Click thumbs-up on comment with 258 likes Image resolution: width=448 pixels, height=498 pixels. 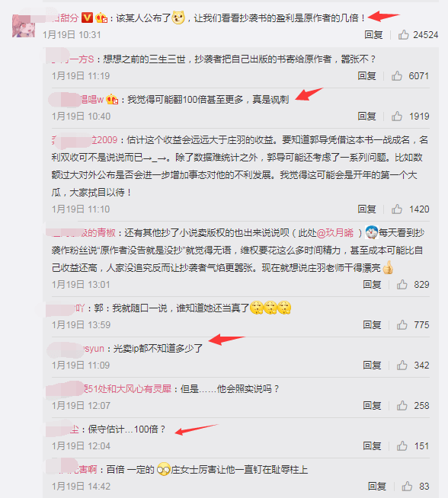coord(402,405)
